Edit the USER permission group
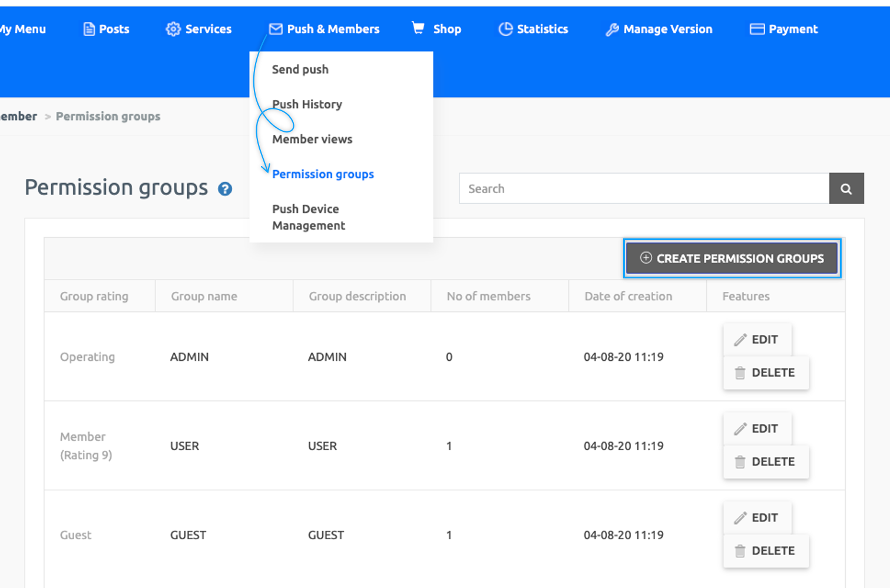The width and height of the screenshot is (890, 588). coord(757,428)
